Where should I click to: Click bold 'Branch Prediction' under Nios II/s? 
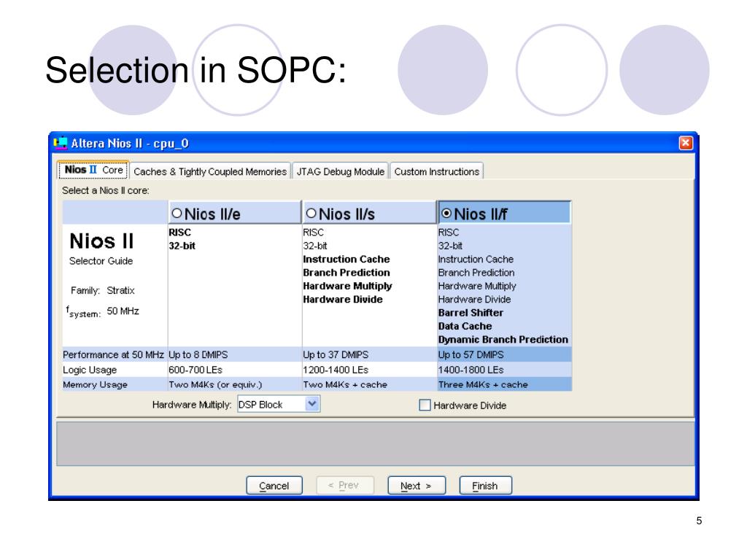[x=347, y=273]
